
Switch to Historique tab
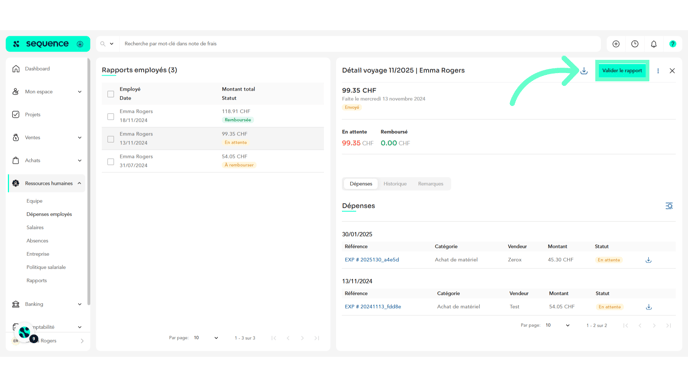[395, 184]
